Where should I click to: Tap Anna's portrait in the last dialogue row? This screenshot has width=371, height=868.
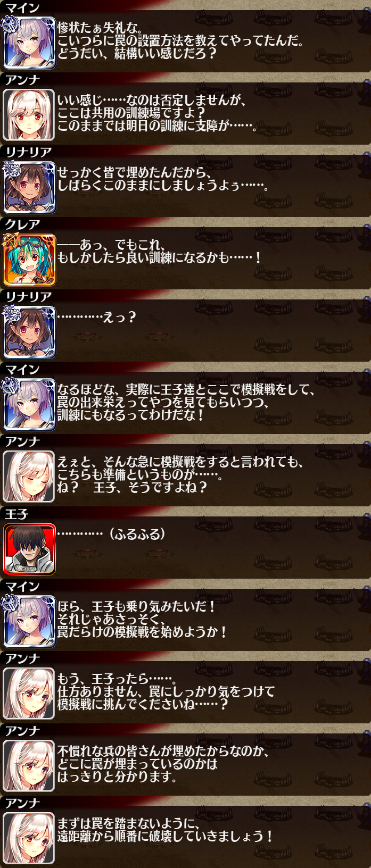[29, 838]
